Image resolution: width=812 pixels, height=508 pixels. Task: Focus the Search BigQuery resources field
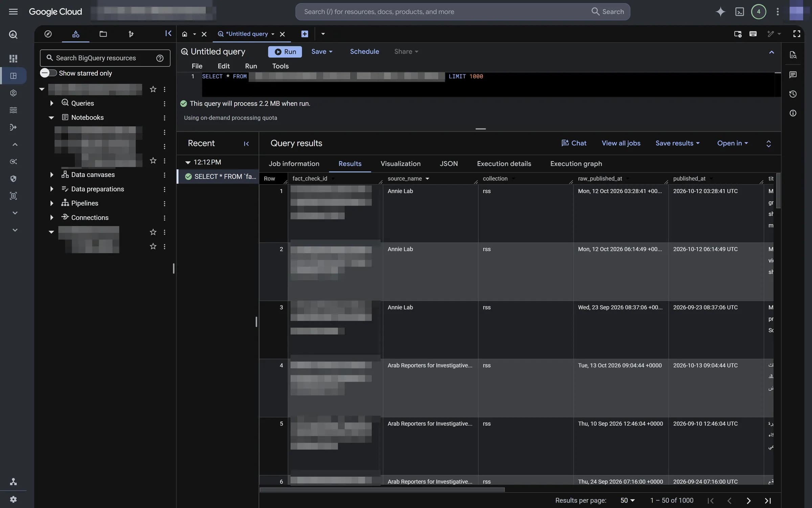coord(105,58)
